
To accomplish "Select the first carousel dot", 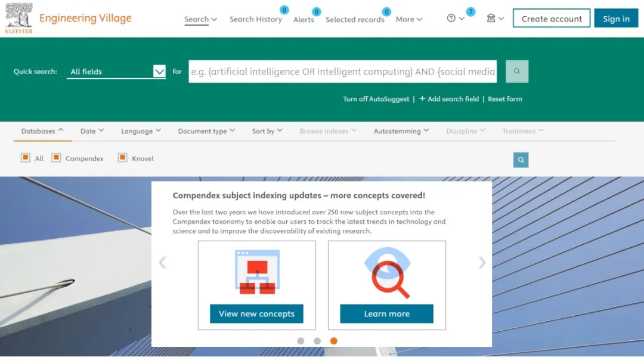I will pos(301,341).
